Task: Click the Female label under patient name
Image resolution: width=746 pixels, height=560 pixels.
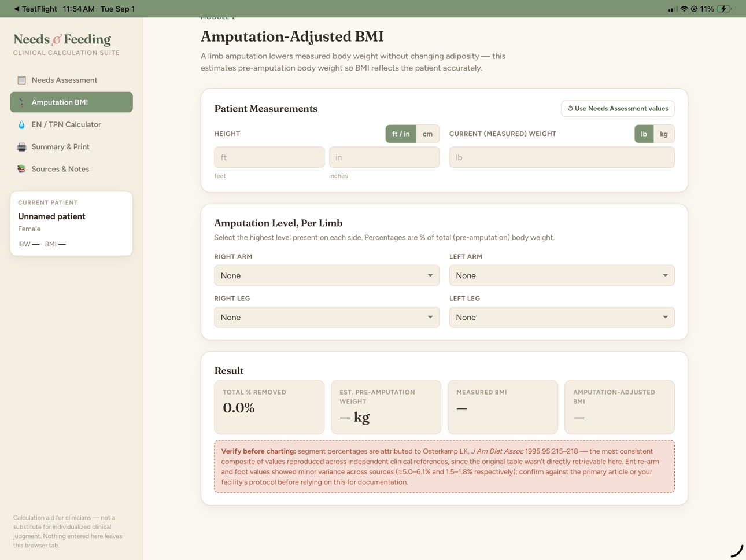Action: (x=29, y=229)
